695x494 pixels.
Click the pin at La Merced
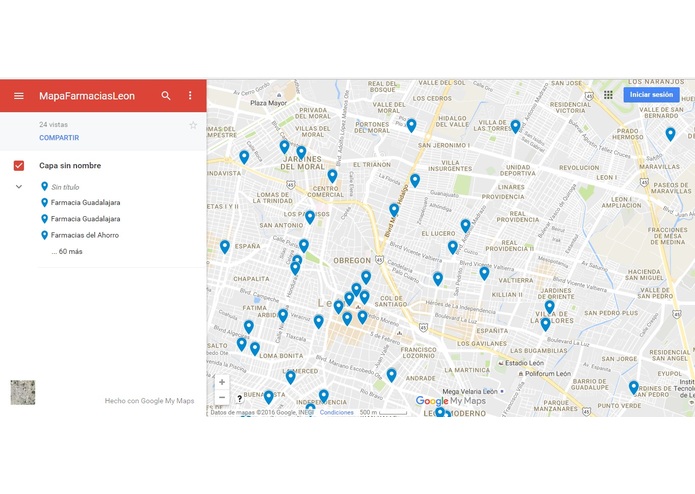(290, 377)
